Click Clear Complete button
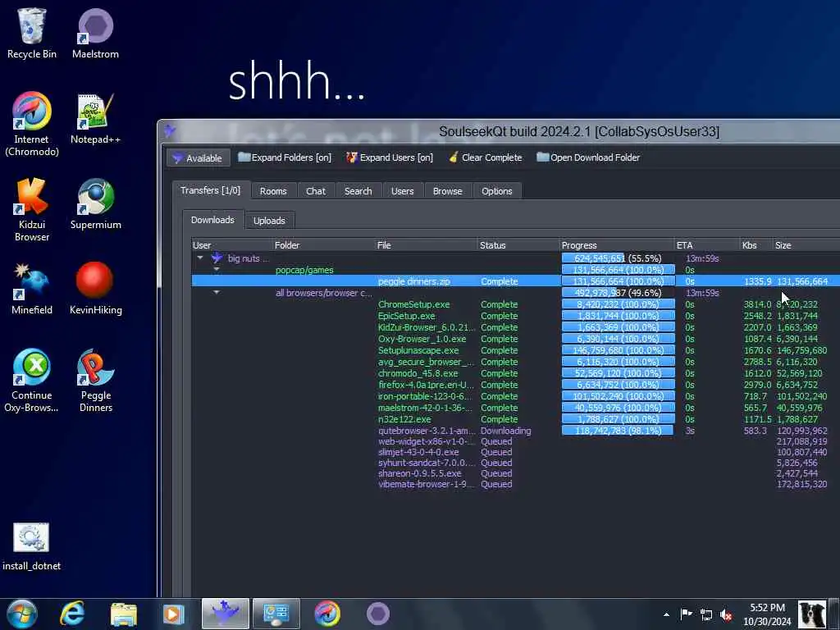The width and height of the screenshot is (840, 630). click(486, 157)
